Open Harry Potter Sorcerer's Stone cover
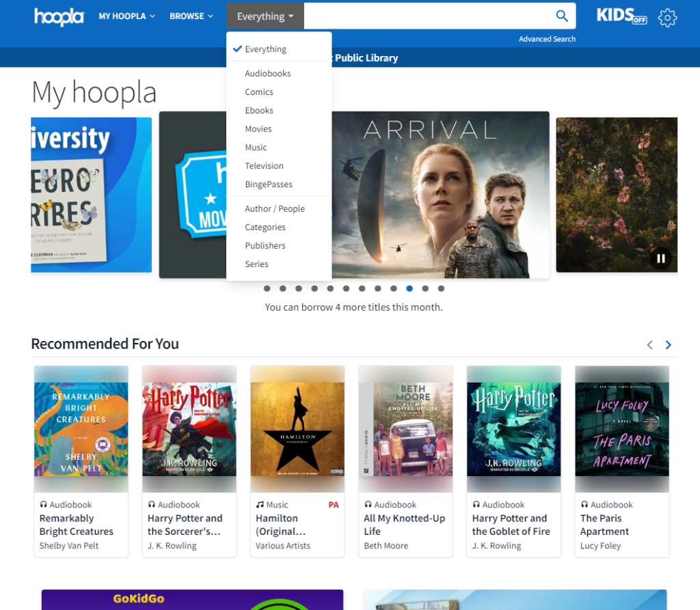 coord(189,429)
